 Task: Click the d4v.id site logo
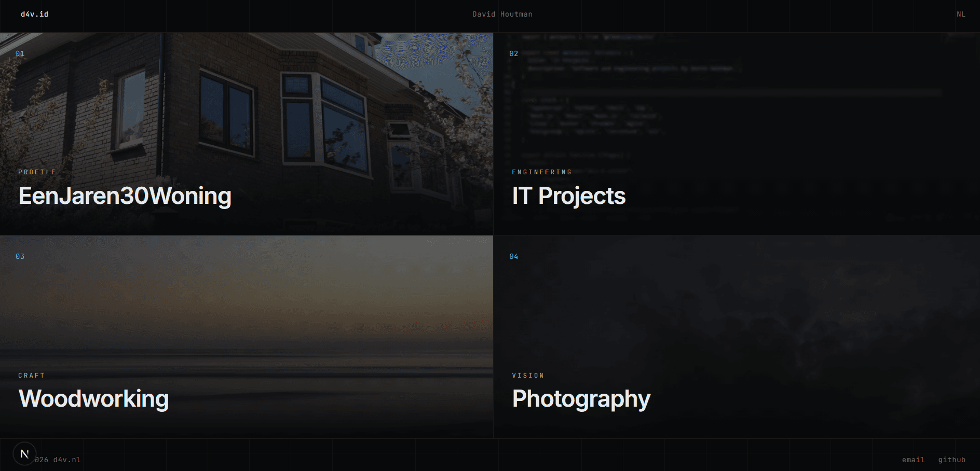click(35, 14)
